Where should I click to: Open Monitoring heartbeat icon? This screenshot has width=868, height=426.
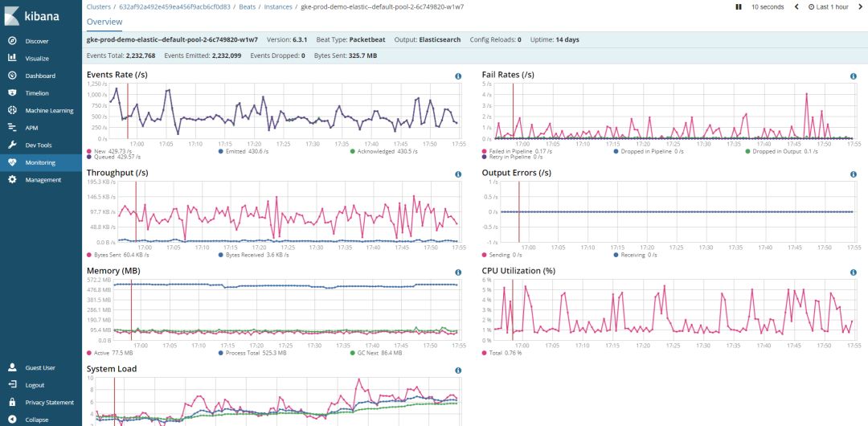(12, 162)
